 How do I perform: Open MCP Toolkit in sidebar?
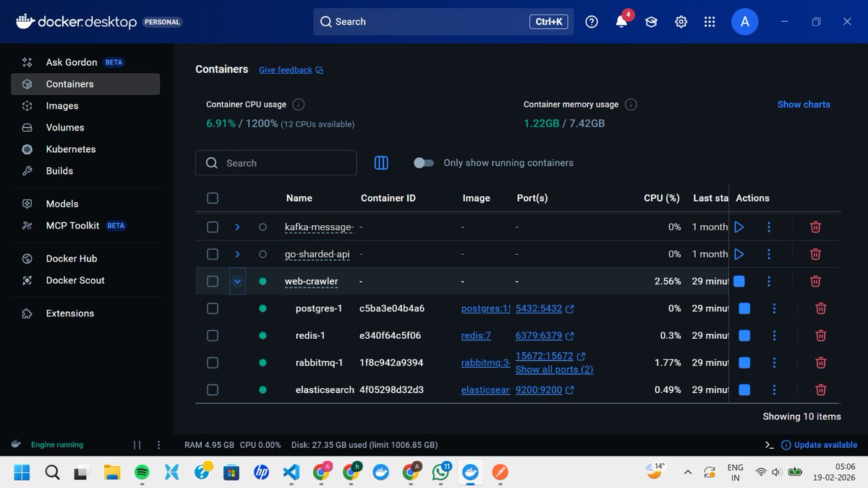85,226
